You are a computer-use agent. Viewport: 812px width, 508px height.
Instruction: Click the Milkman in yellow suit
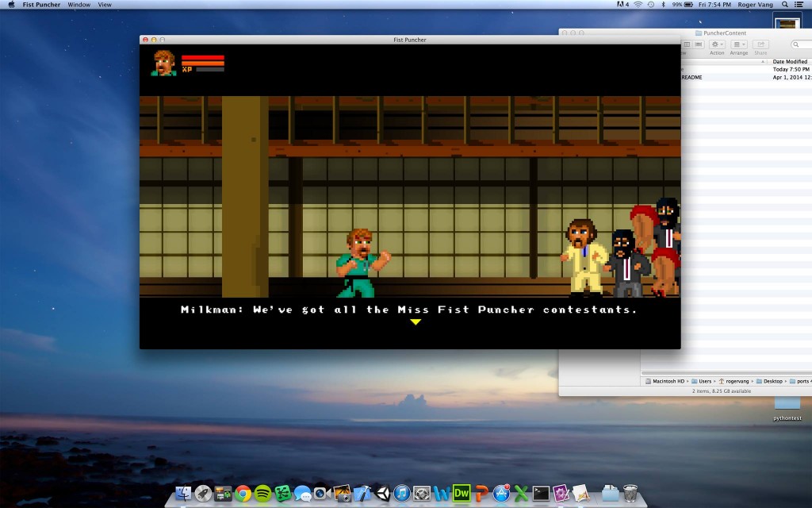click(x=584, y=256)
